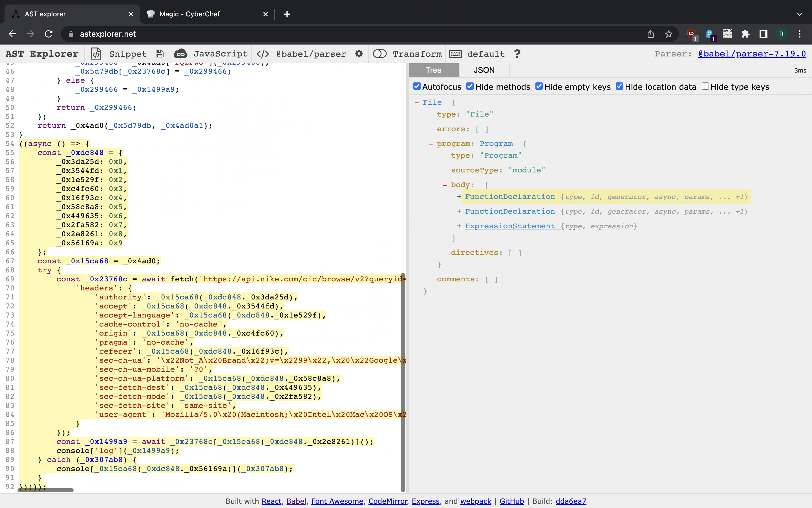
Task: Uncheck the Autofocus checkbox
Action: coord(417,86)
